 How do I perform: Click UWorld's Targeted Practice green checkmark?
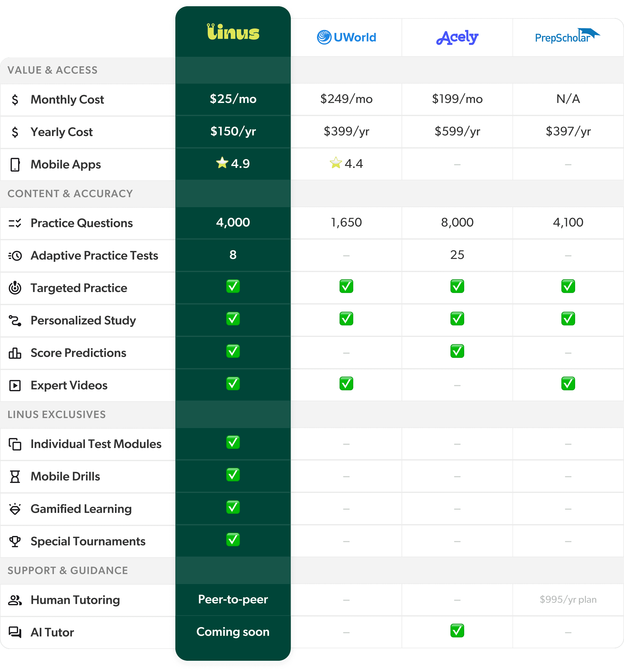(346, 286)
